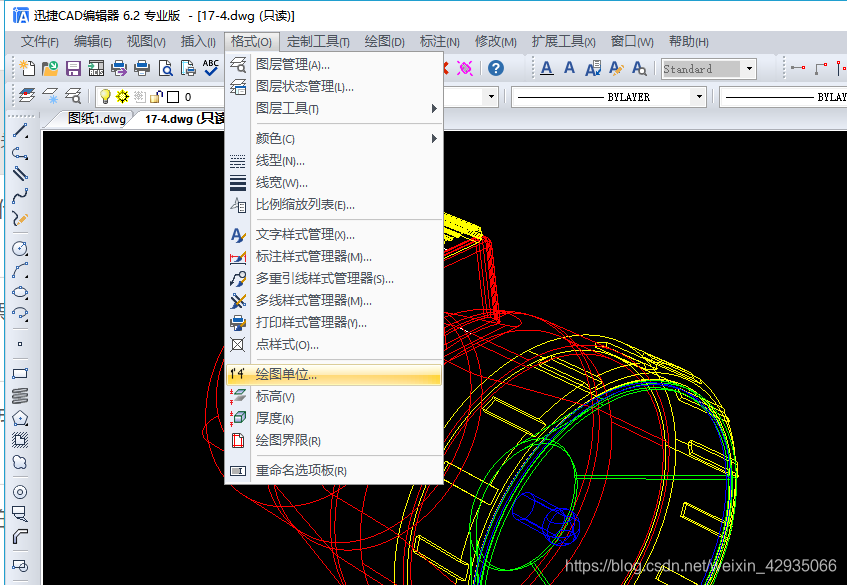This screenshot has height=585, width=847.
Task: Expand 颜色(C) submenu
Action: [x=334, y=139]
